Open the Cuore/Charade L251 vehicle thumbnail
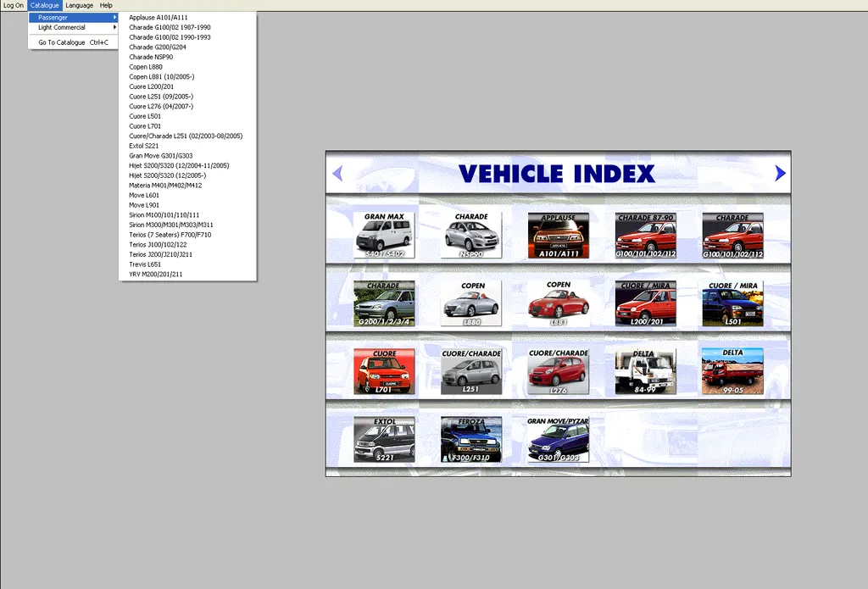The height and width of the screenshot is (589, 868). (x=471, y=371)
